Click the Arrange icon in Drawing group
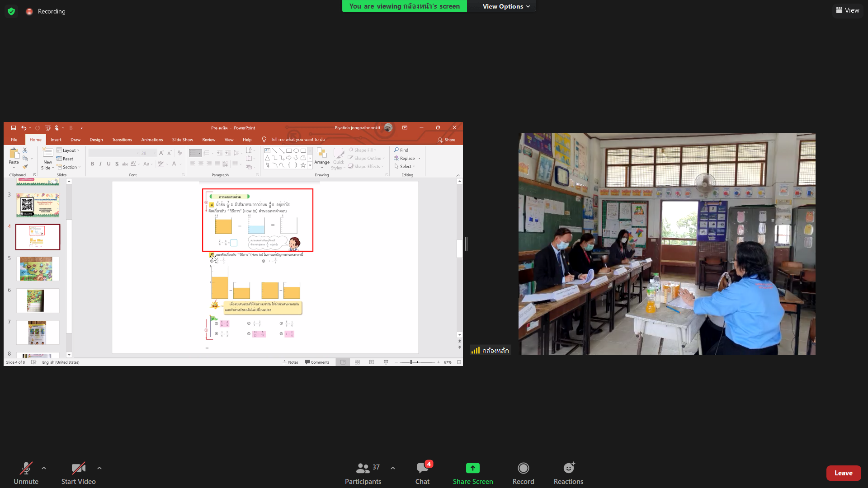Image resolution: width=868 pixels, height=488 pixels. click(x=321, y=154)
